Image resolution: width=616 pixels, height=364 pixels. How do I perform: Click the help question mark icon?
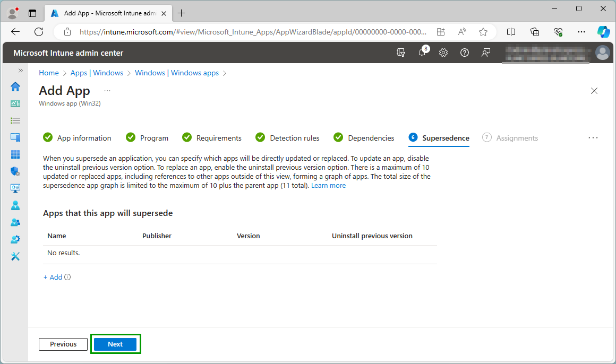tap(465, 53)
